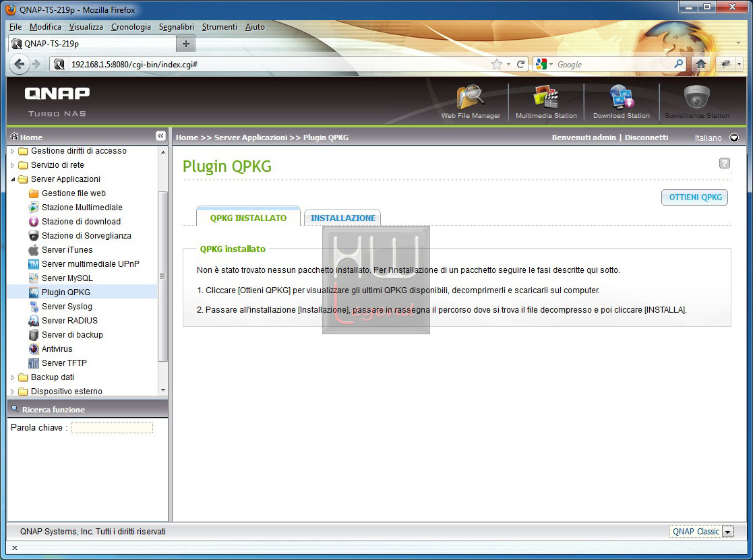753x560 pixels.
Task: Open Visualizza menu
Action: coord(86,27)
